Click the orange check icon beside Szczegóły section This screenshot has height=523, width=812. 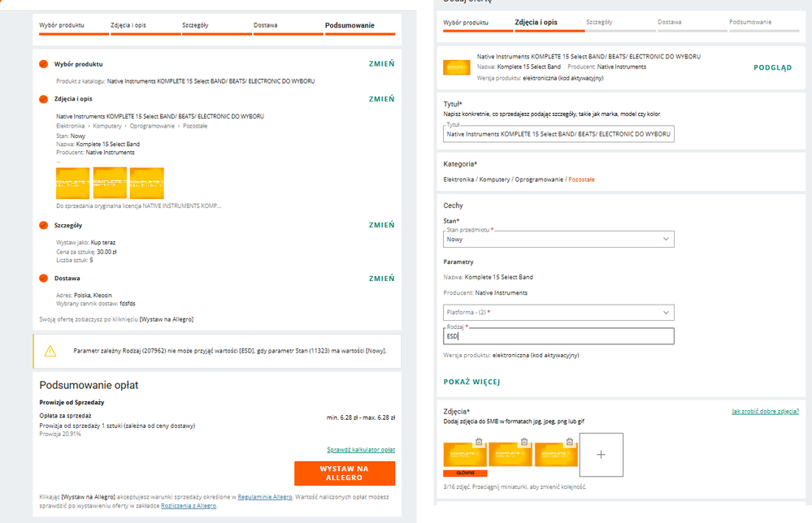[44, 225]
